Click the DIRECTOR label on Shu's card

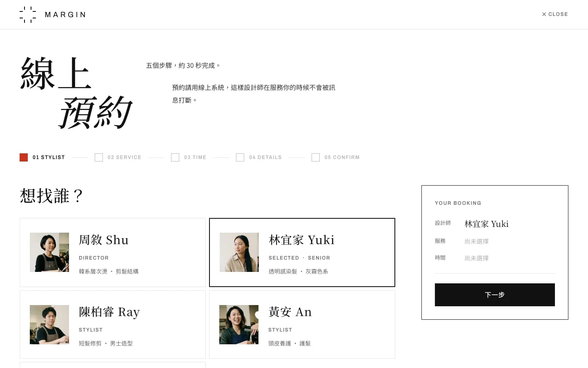[94, 258]
